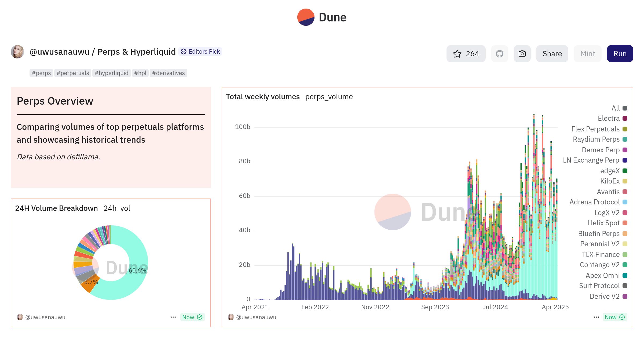Toggle Contango V2 legend entry
The image size is (644, 338).
point(603,265)
